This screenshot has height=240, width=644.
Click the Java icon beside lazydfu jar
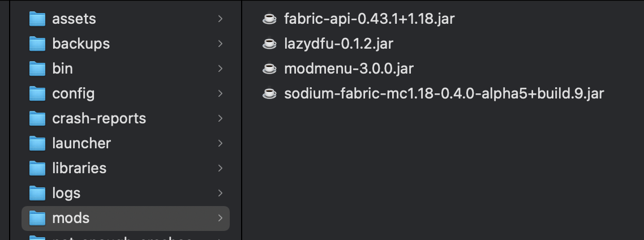(x=269, y=44)
